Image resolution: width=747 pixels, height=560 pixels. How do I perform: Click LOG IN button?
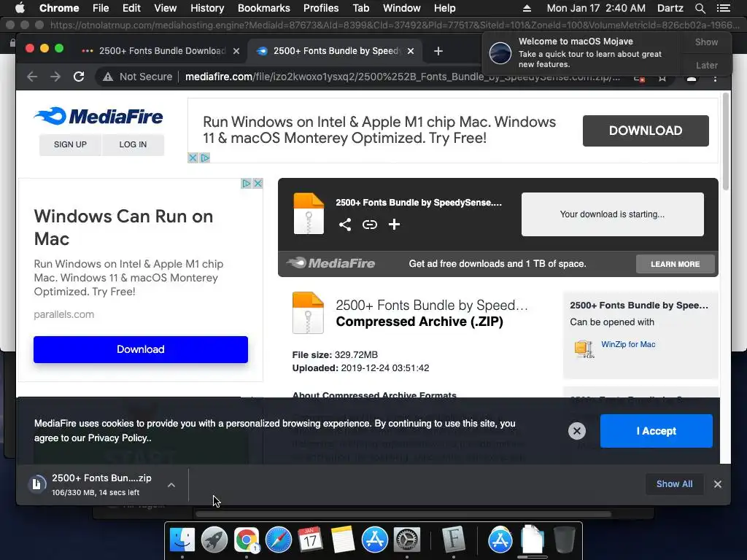(x=133, y=144)
